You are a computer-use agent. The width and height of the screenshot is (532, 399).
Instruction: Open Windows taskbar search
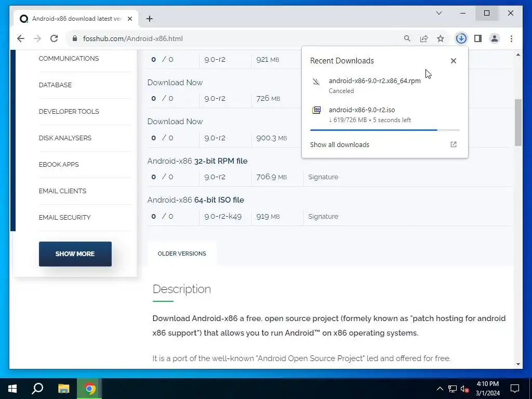point(37,389)
